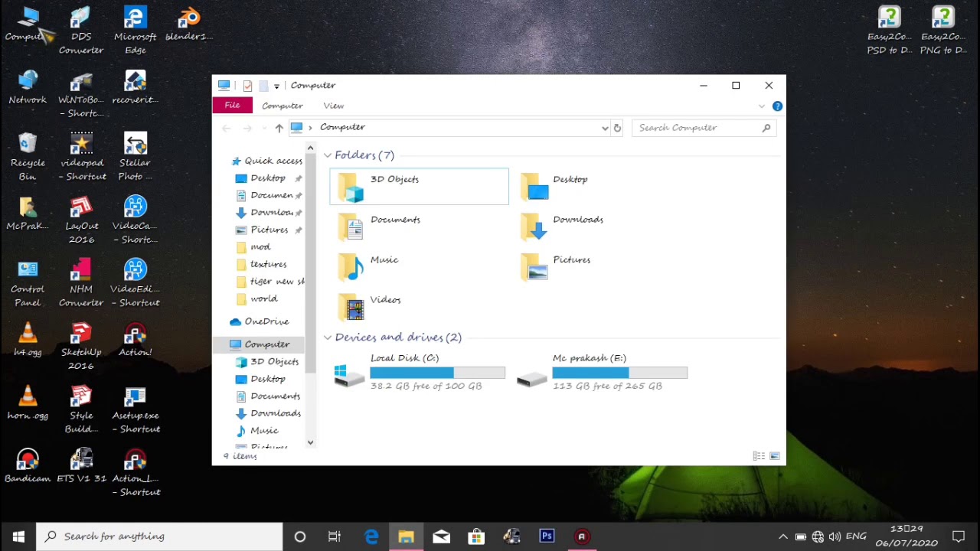Image resolution: width=980 pixels, height=551 pixels.
Task: Switch to large icons view layout icon
Action: [775, 456]
